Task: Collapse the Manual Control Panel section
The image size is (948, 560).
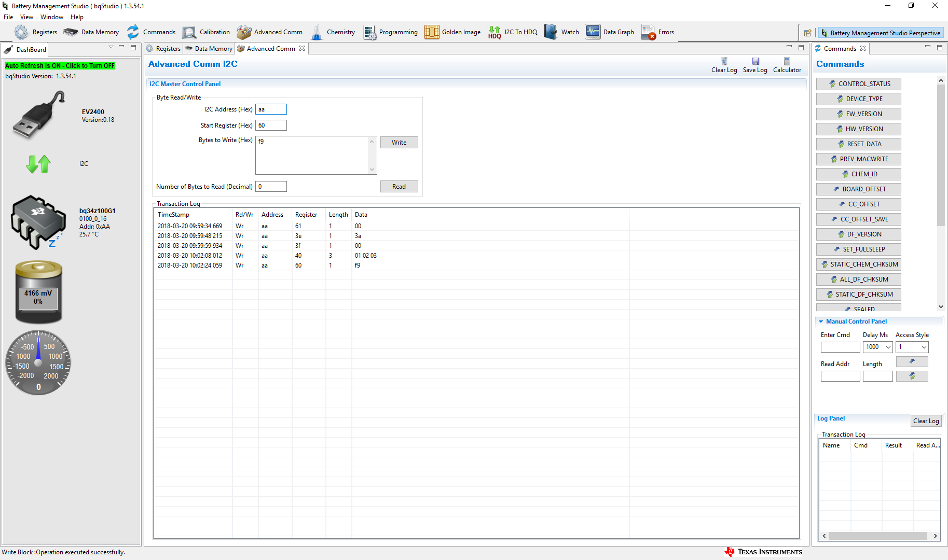Action: 821,321
